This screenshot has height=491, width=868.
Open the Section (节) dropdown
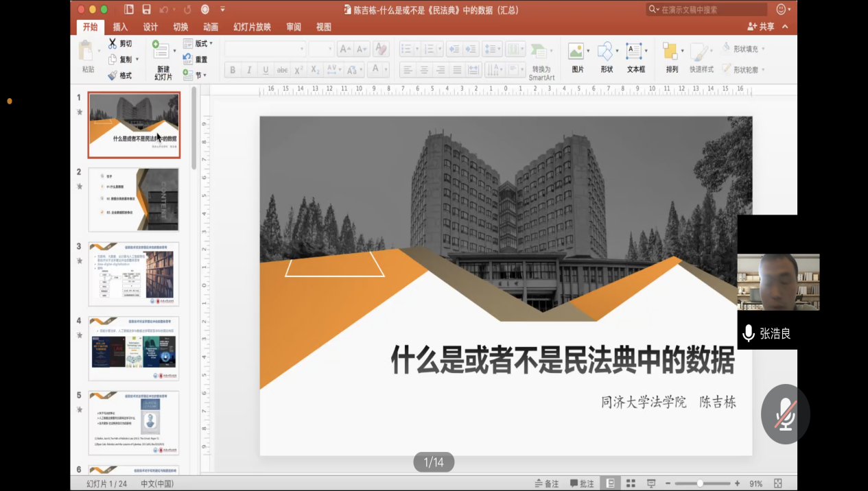pyautogui.click(x=200, y=75)
